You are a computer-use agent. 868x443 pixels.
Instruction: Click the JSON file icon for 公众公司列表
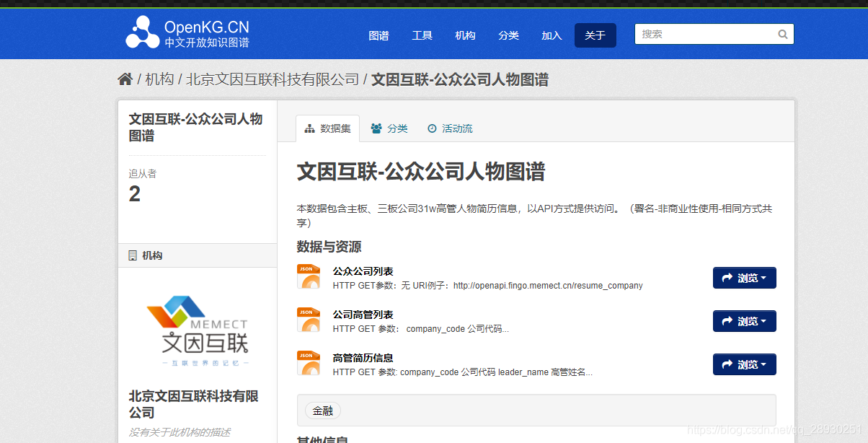[x=309, y=276]
